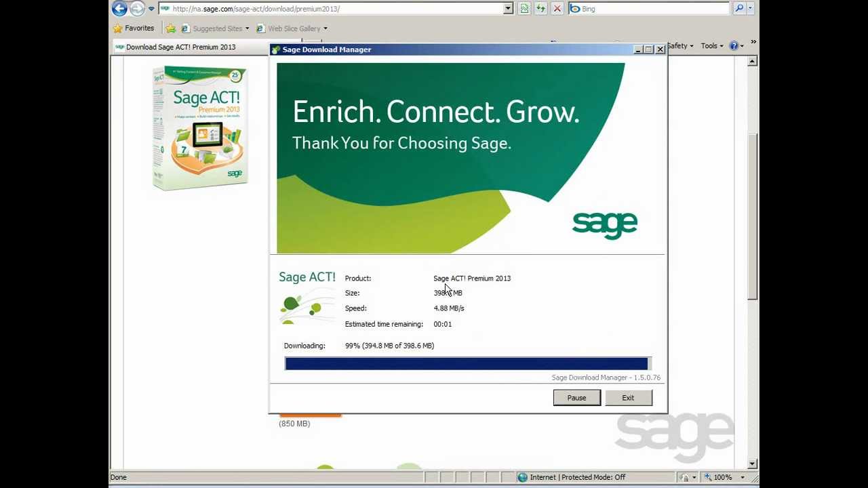Image resolution: width=868 pixels, height=488 pixels.
Task: Stop loading with the red X icon
Action: coord(557,9)
